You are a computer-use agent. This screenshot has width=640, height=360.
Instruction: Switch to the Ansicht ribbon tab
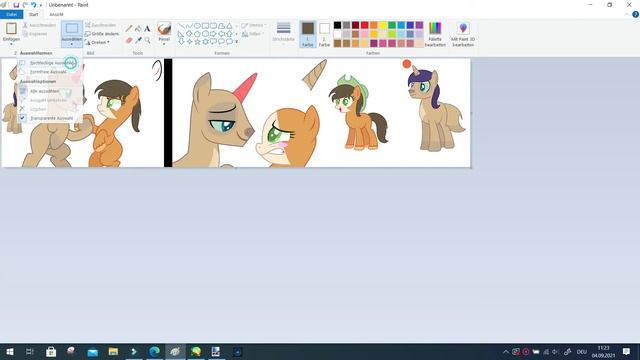pos(56,14)
